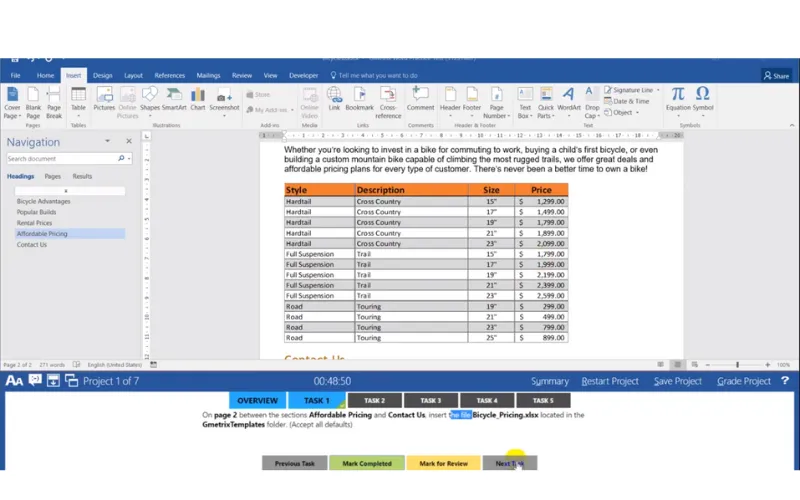Insert a Cover Page
The width and height of the screenshot is (800, 500).
tap(12, 103)
